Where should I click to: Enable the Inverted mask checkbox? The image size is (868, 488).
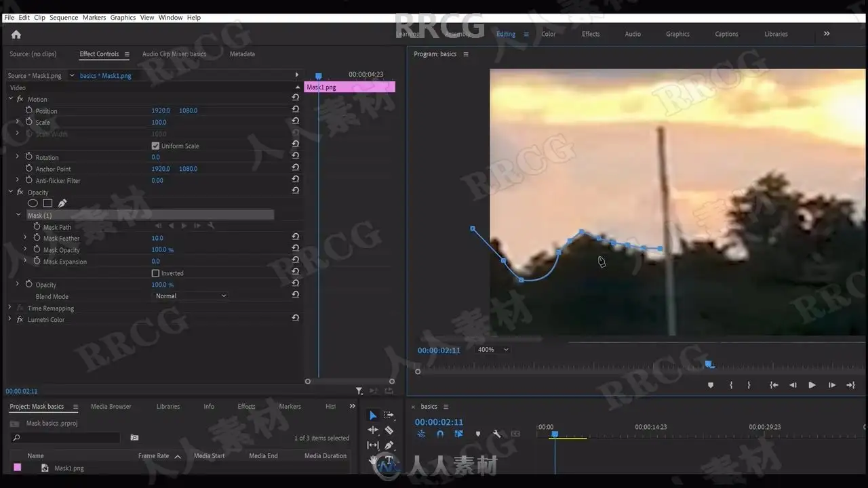pos(155,273)
